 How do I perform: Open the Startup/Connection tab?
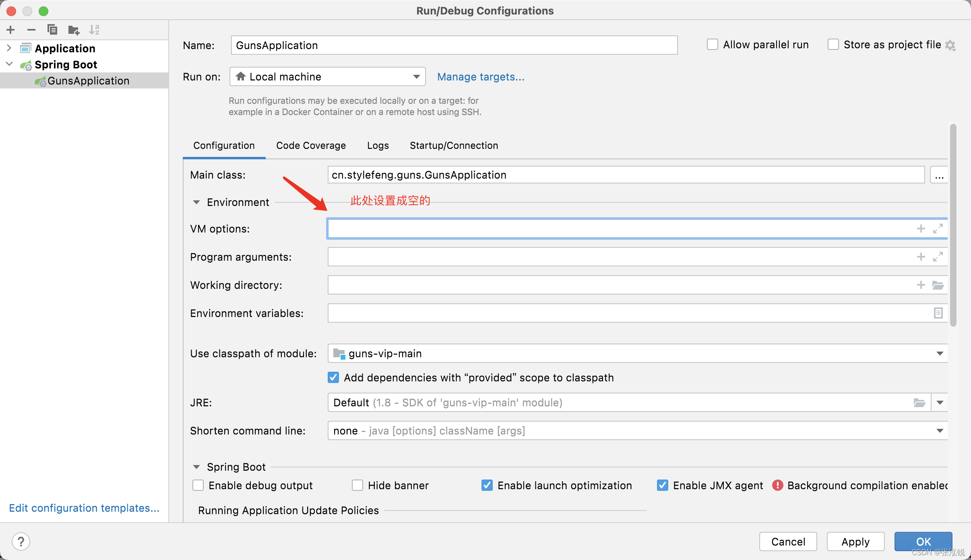click(454, 146)
